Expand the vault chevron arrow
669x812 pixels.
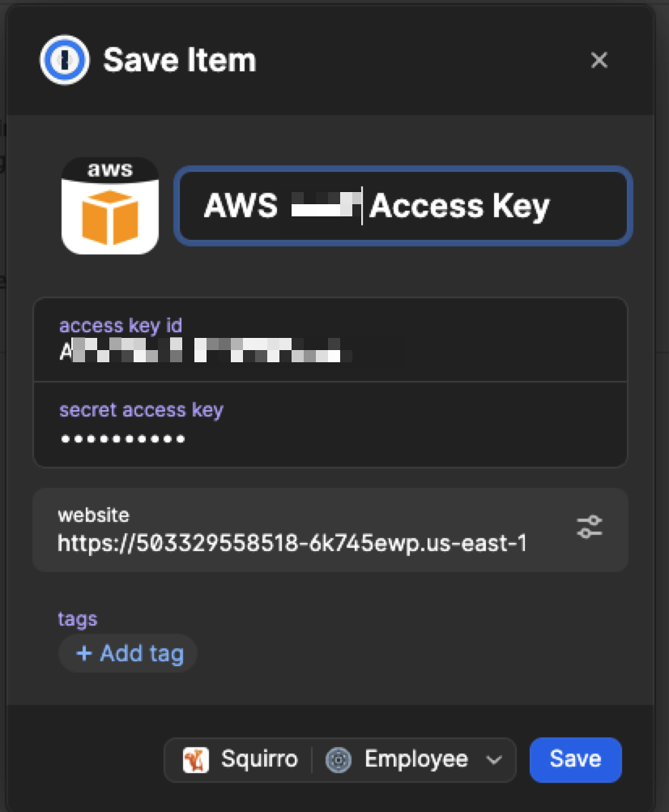click(492, 759)
